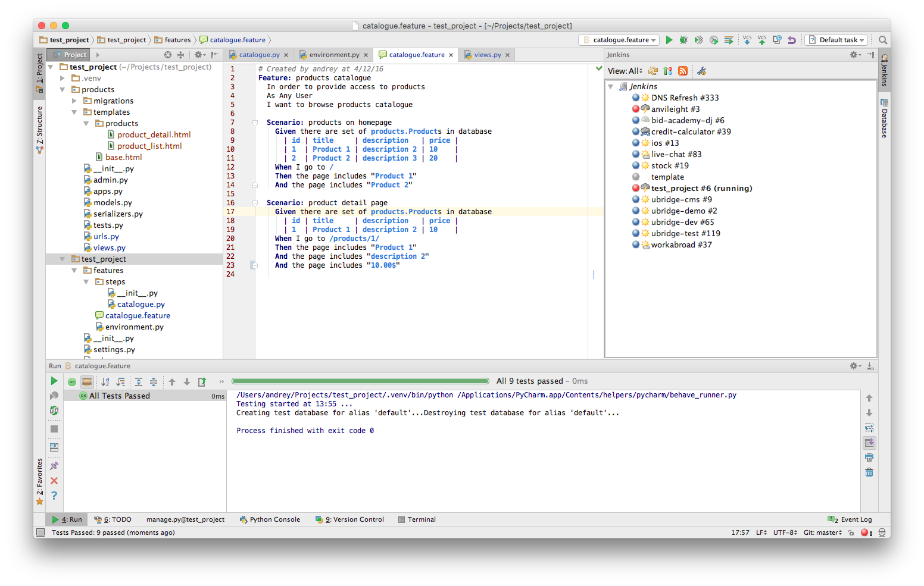Start a Debug session from the main toolbar
924x586 pixels.
(x=683, y=40)
